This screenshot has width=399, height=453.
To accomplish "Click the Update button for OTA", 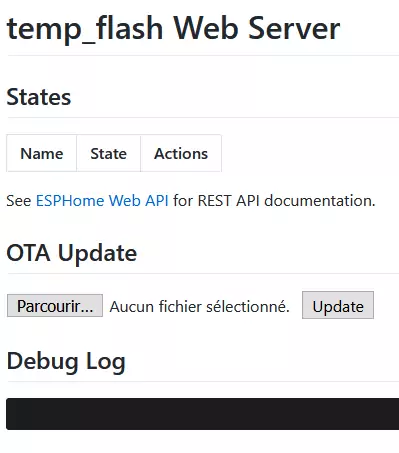I will coord(338,305).
